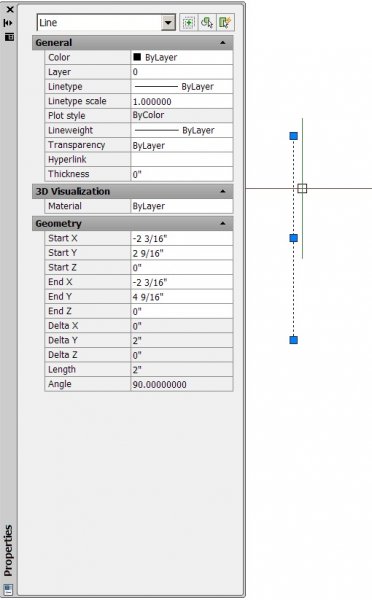Click bottom blue grip of selected line
This screenshot has width=372, height=600.
pyautogui.click(x=294, y=340)
